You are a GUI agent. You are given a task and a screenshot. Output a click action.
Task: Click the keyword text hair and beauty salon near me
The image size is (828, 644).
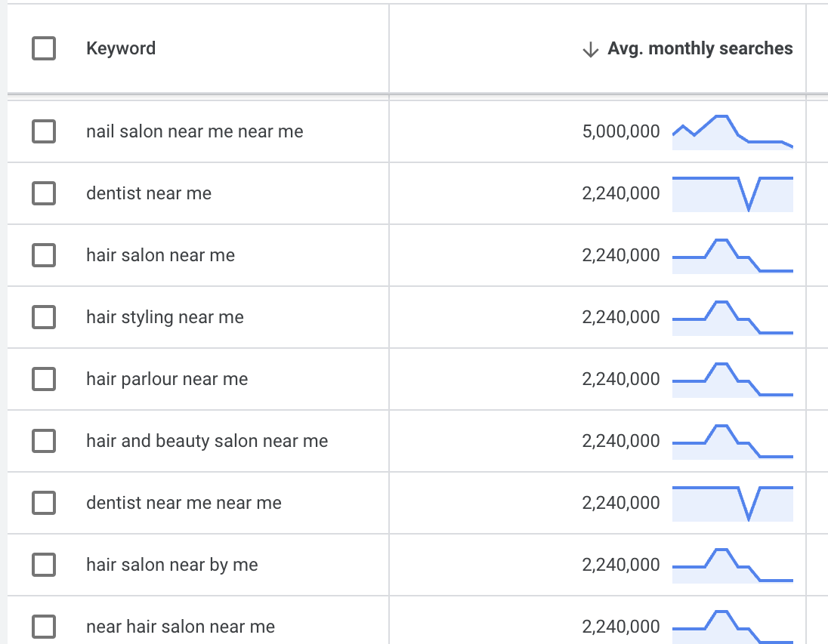coord(207,442)
